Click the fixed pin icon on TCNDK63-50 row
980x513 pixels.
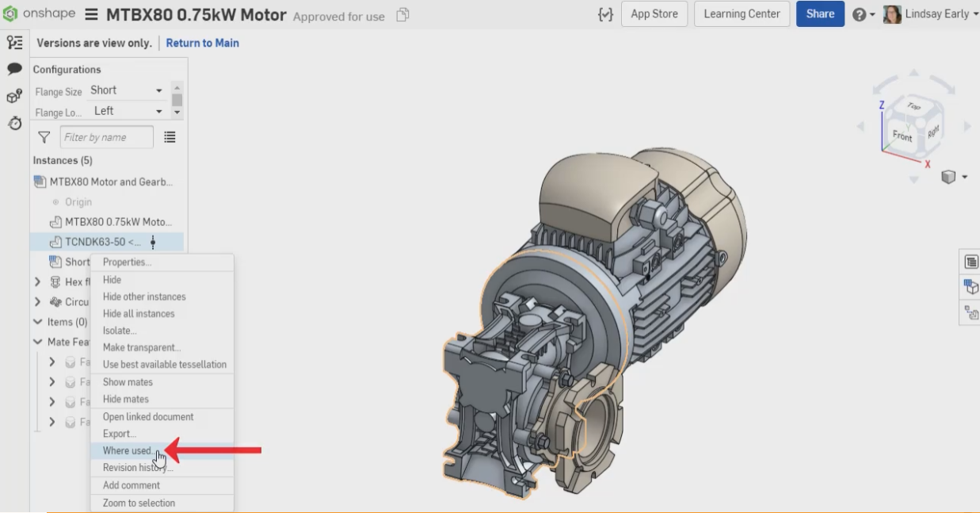[x=153, y=242]
